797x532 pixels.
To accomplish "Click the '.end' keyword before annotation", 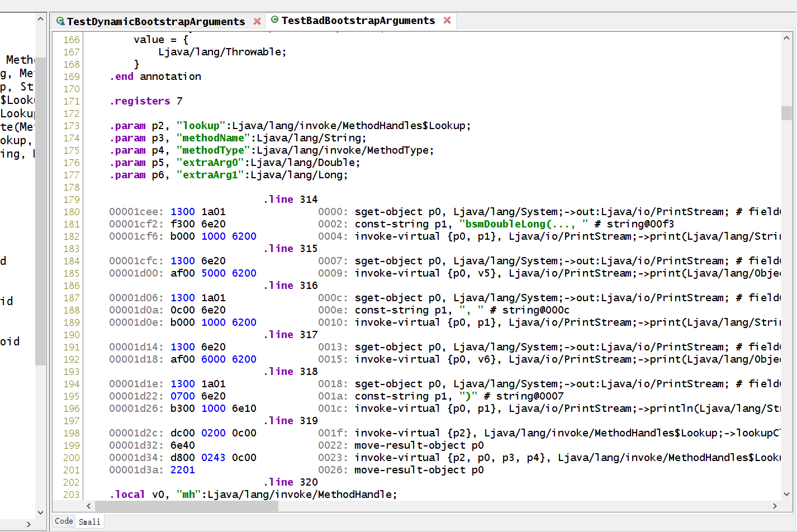I will [x=121, y=77].
